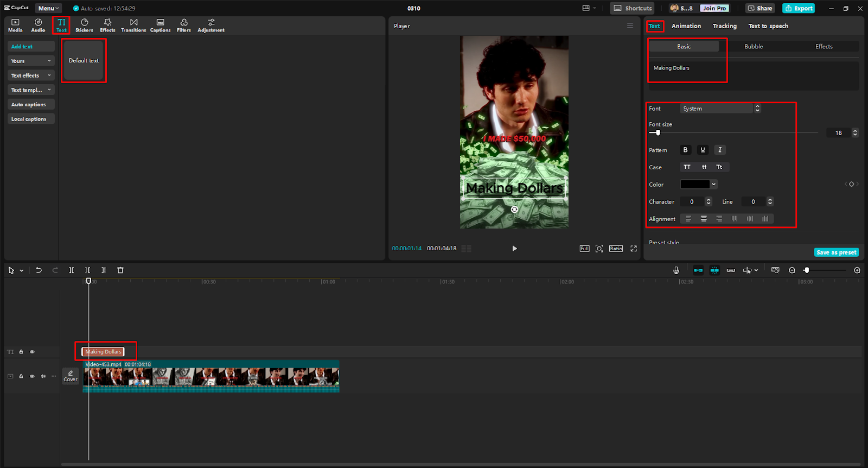The height and width of the screenshot is (468, 868).
Task: Open the Stickers panel
Action: (84, 25)
